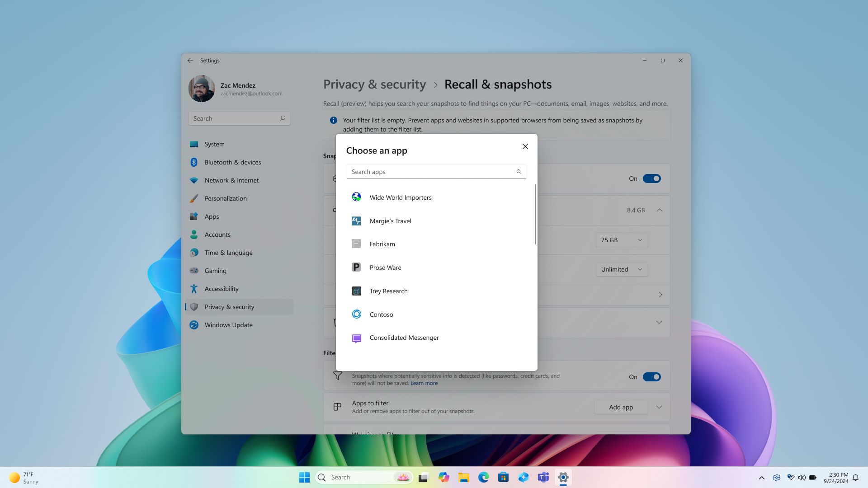Click the Privacy & security shield icon
The image size is (868, 488).
click(x=194, y=306)
